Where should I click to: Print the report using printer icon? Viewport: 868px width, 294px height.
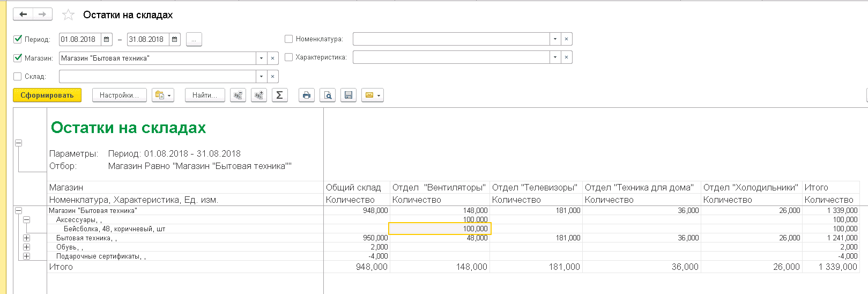coord(306,95)
